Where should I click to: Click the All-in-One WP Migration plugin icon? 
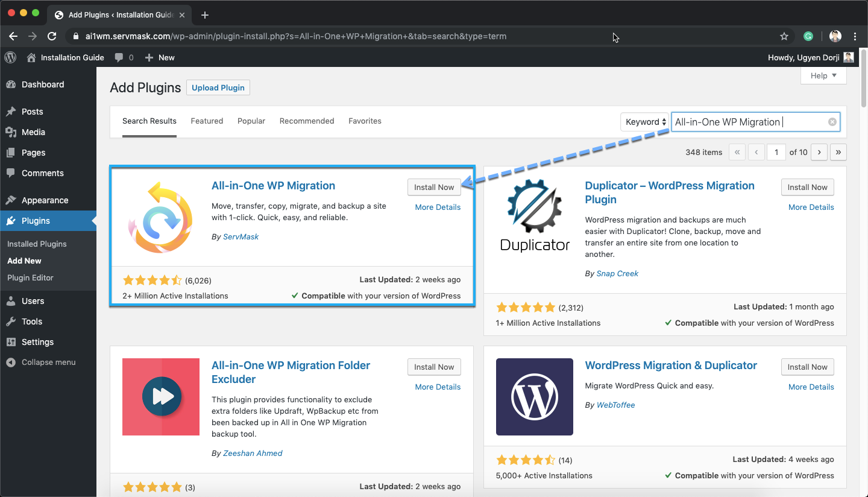point(161,216)
